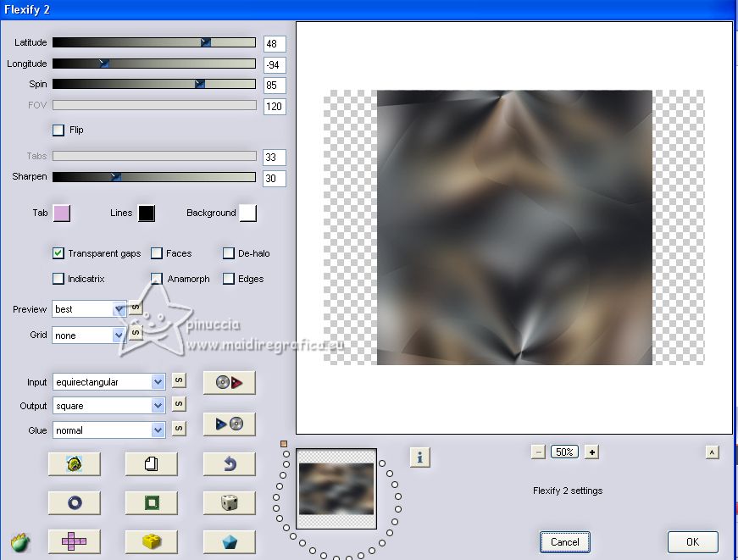Click the Tabs value field showing 33
The image size is (738, 560).
275,158
